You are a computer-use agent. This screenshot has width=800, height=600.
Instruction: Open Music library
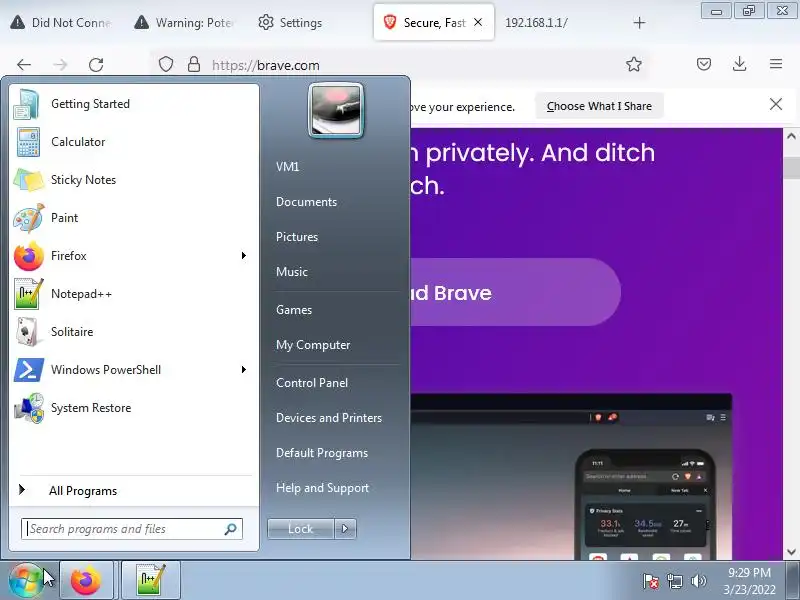292,272
